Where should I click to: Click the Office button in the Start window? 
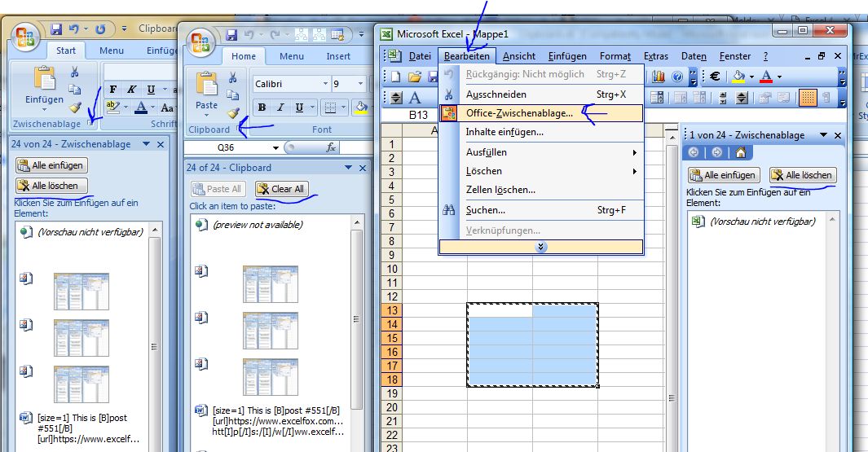tap(24, 37)
